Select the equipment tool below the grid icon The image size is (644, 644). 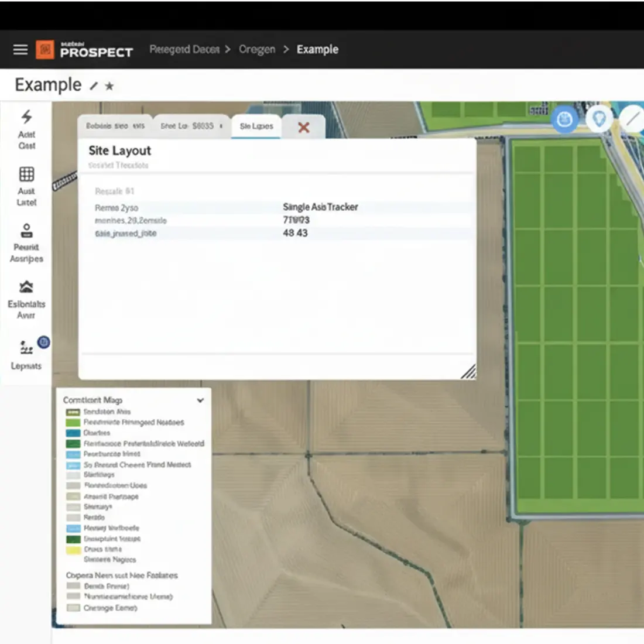pos(26,231)
